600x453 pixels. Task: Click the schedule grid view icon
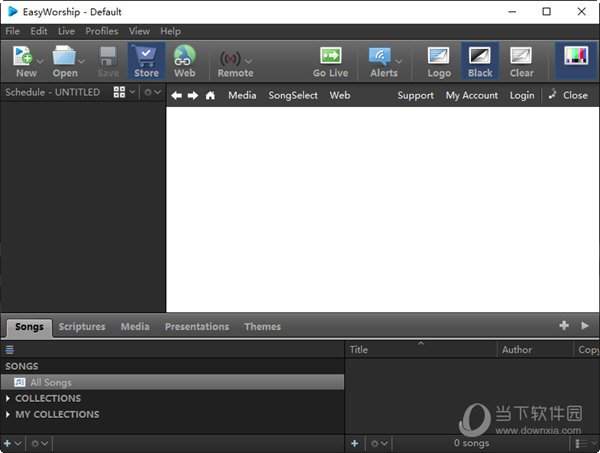coord(119,92)
